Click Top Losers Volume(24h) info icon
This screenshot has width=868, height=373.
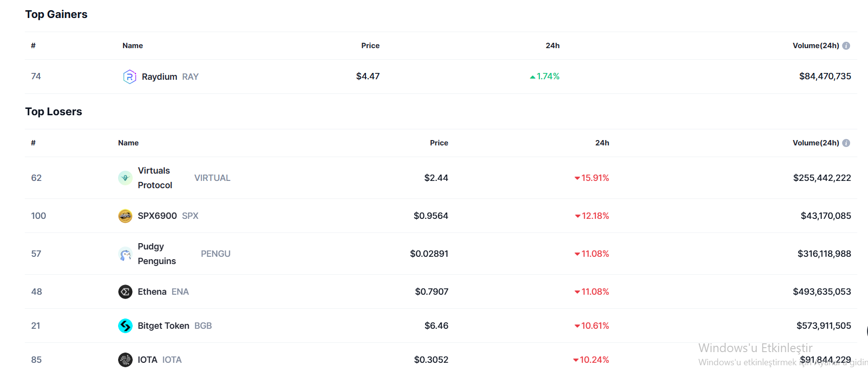846,143
